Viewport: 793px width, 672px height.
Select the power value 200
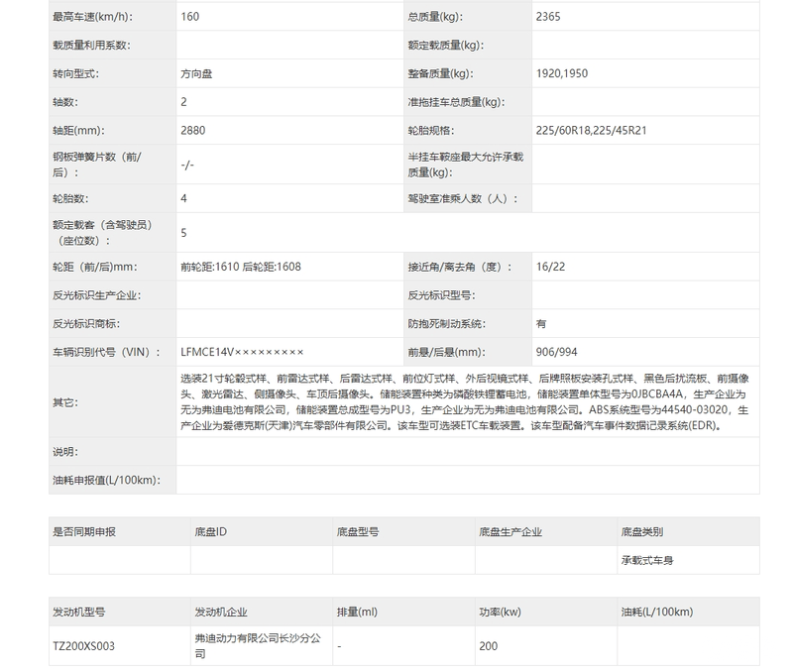coord(488,646)
